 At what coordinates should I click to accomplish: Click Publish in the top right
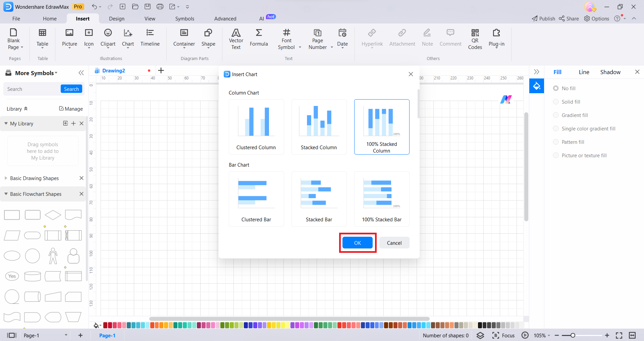tap(543, 19)
